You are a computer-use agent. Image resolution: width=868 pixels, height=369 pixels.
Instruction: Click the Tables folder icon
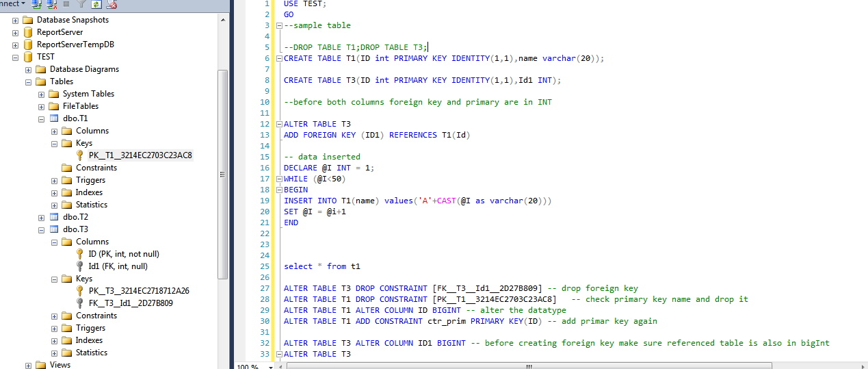click(41, 81)
